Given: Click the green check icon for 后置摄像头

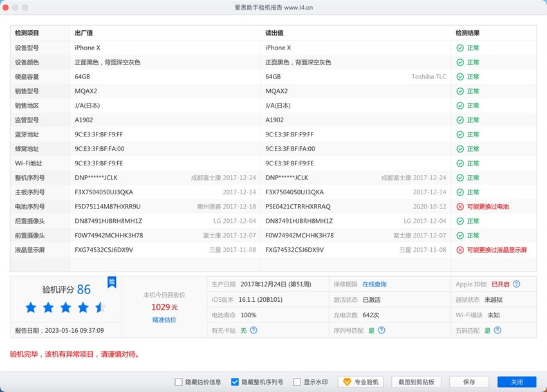Looking at the screenshot, I should click(x=460, y=221).
